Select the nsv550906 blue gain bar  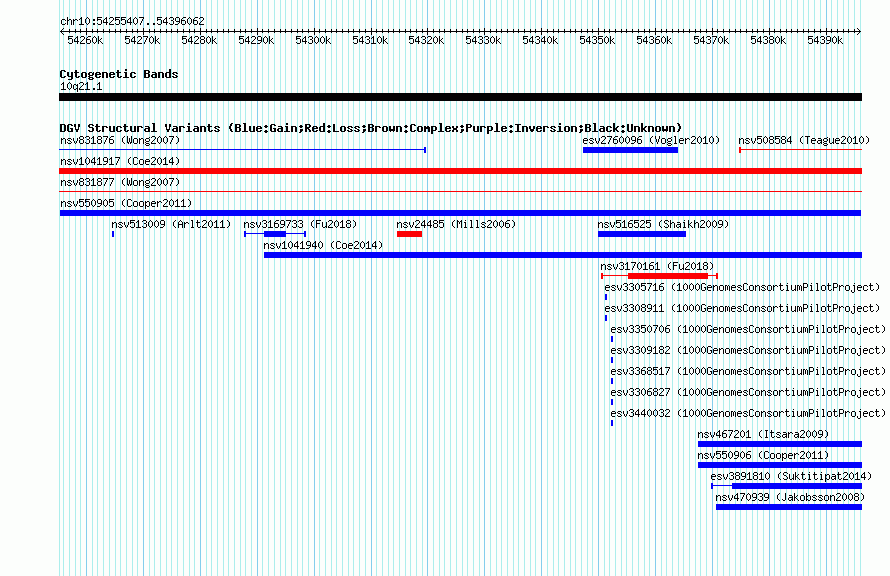780,465
